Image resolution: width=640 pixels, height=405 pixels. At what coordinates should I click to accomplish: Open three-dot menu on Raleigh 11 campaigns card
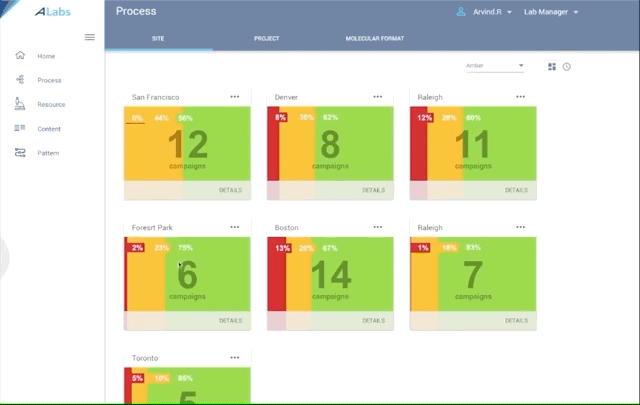(520, 97)
